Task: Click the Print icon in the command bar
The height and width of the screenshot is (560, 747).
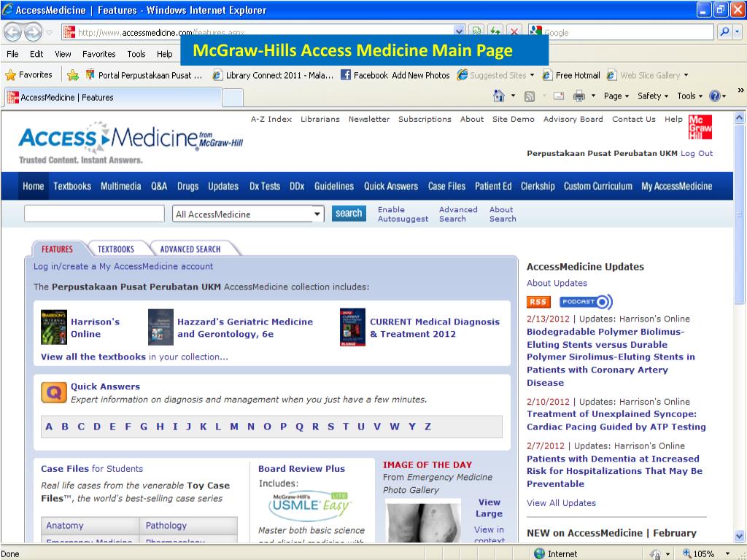Action: (578, 96)
